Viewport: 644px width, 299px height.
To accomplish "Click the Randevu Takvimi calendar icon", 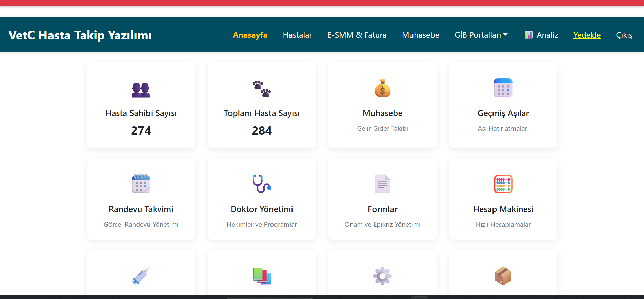I will pyautogui.click(x=141, y=184).
